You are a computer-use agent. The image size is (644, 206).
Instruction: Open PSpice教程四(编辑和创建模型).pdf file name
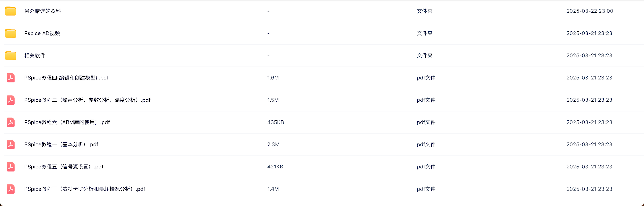coord(66,78)
